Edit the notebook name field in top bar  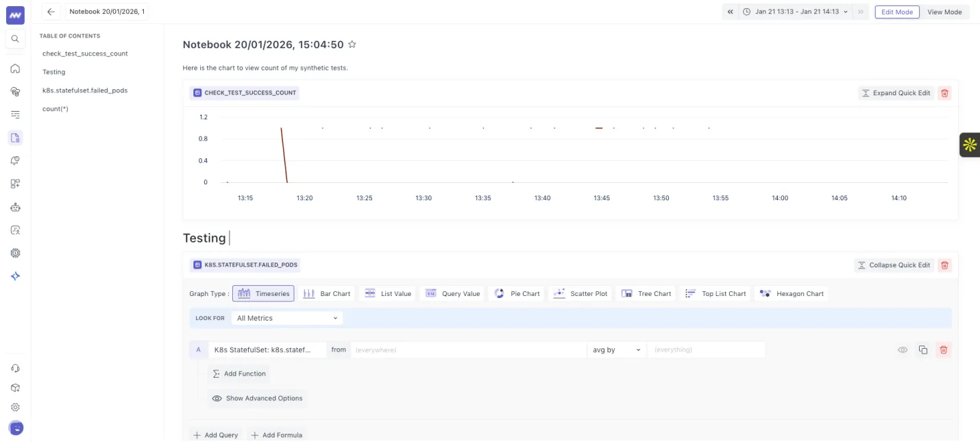107,12
